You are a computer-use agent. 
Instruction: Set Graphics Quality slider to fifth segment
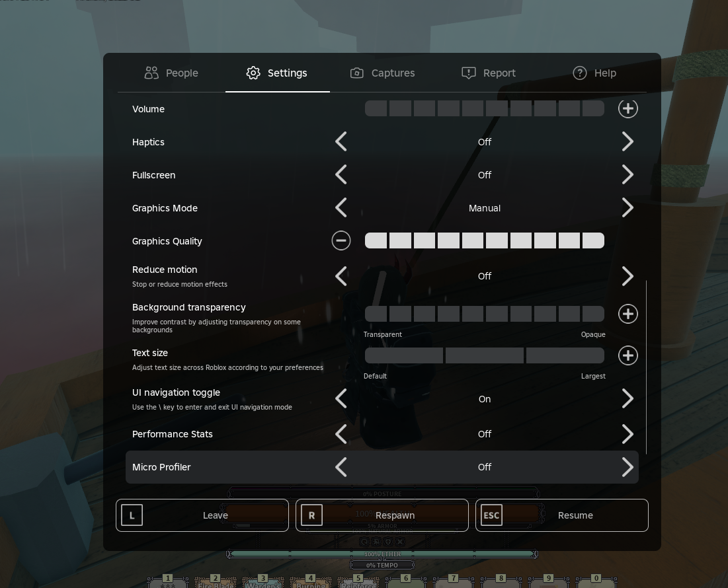click(x=473, y=240)
